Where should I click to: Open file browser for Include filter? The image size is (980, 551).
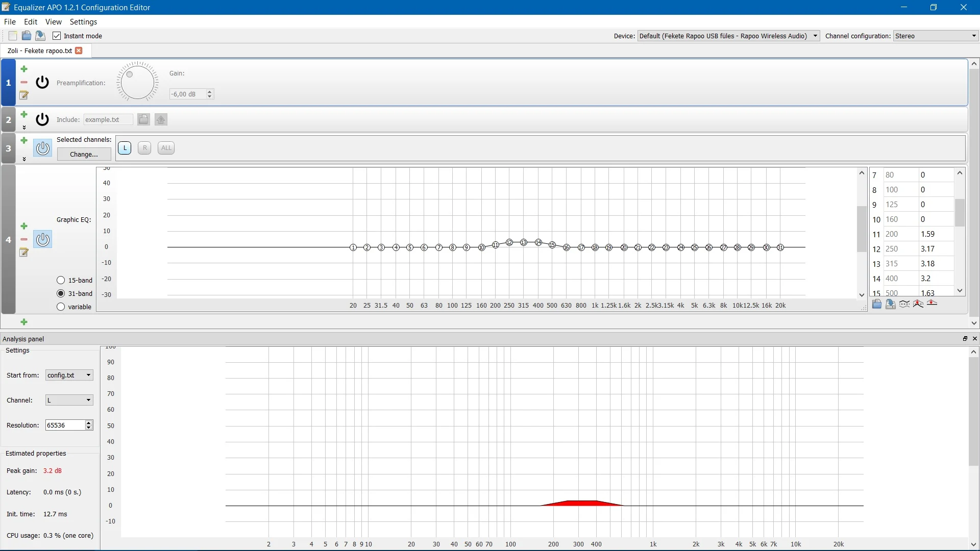(143, 119)
